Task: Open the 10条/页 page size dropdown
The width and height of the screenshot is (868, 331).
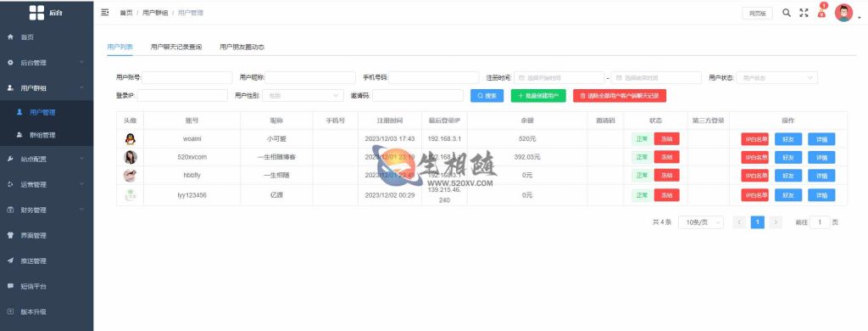Action: [701, 222]
